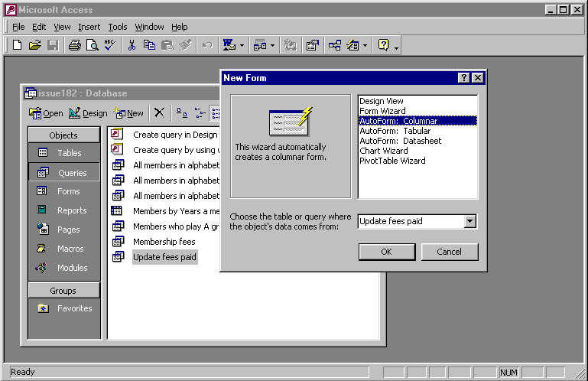Select the 'Membership fees' query

pos(154,242)
